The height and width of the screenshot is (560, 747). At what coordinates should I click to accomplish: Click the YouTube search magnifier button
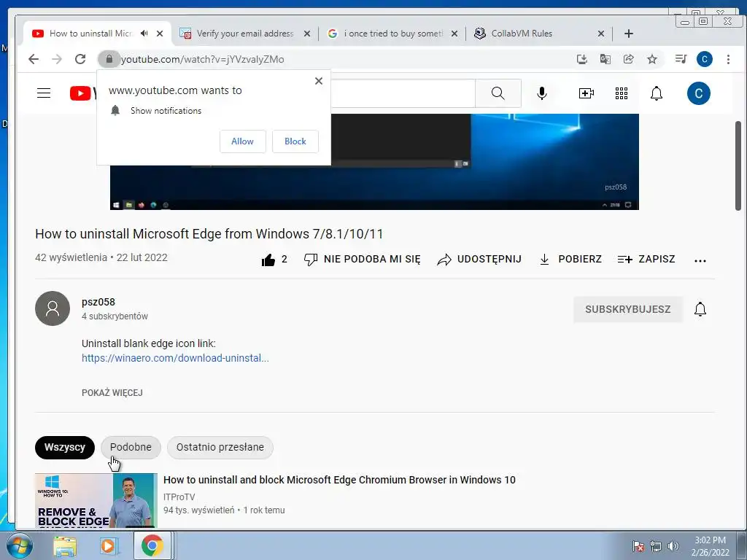[x=498, y=93]
